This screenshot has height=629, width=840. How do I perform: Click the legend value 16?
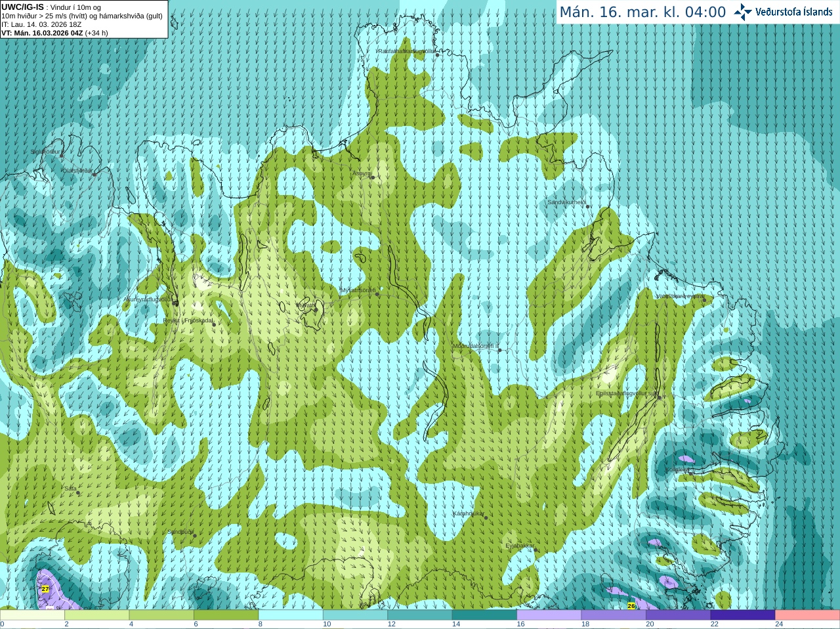point(520,624)
